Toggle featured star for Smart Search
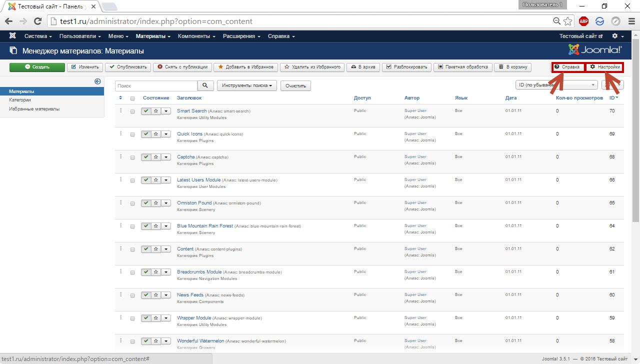The image size is (640, 364). point(156,111)
